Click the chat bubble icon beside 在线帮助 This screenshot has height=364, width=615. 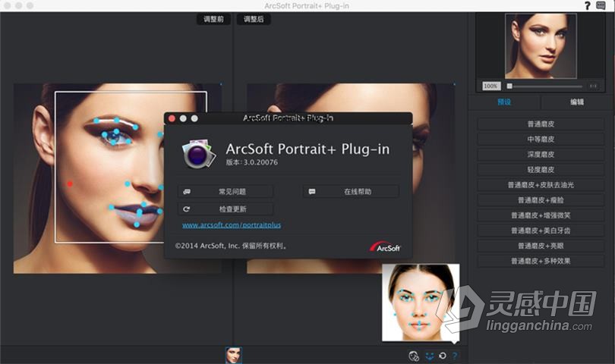click(312, 192)
